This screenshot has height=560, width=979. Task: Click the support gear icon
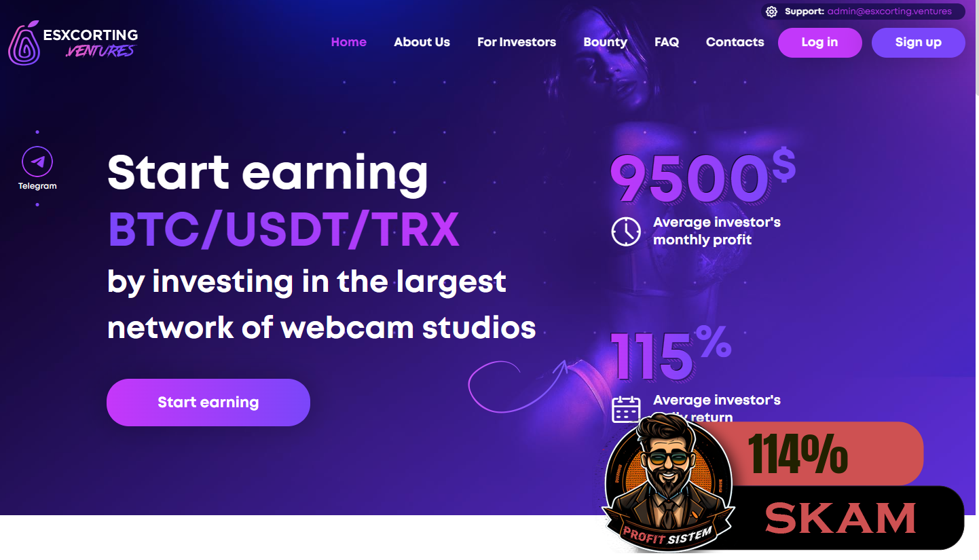click(771, 12)
